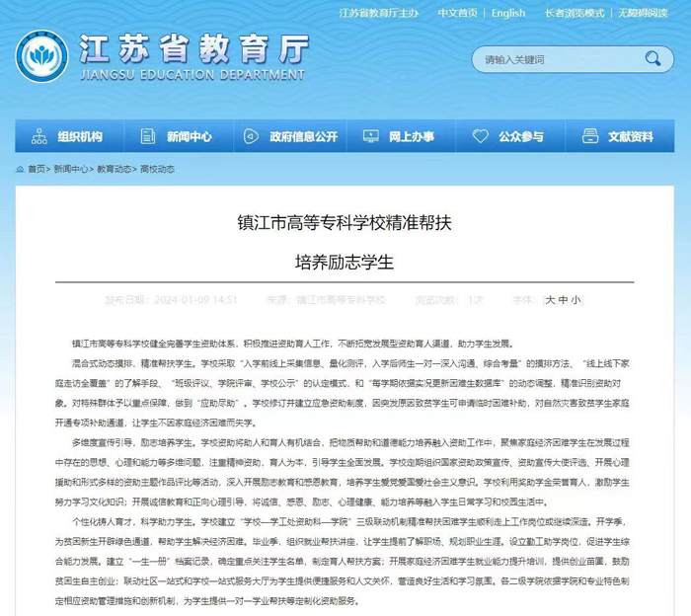The image size is (691, 616).
Task: Open the 文献资料 menu
Action: (620, 136)
